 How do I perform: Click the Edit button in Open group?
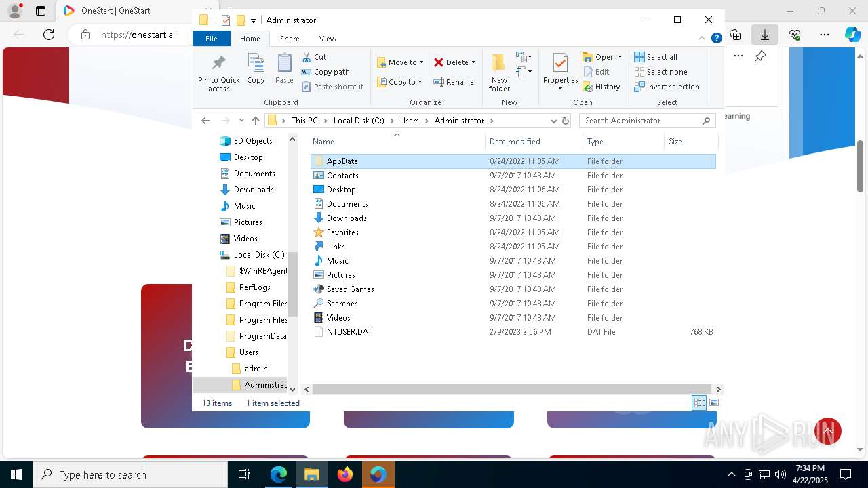point(596,72)
